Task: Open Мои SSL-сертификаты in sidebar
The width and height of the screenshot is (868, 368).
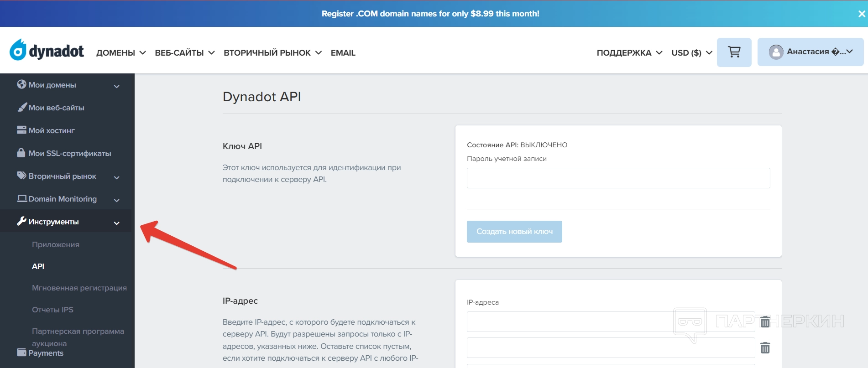Action: (x=69, y=153)
